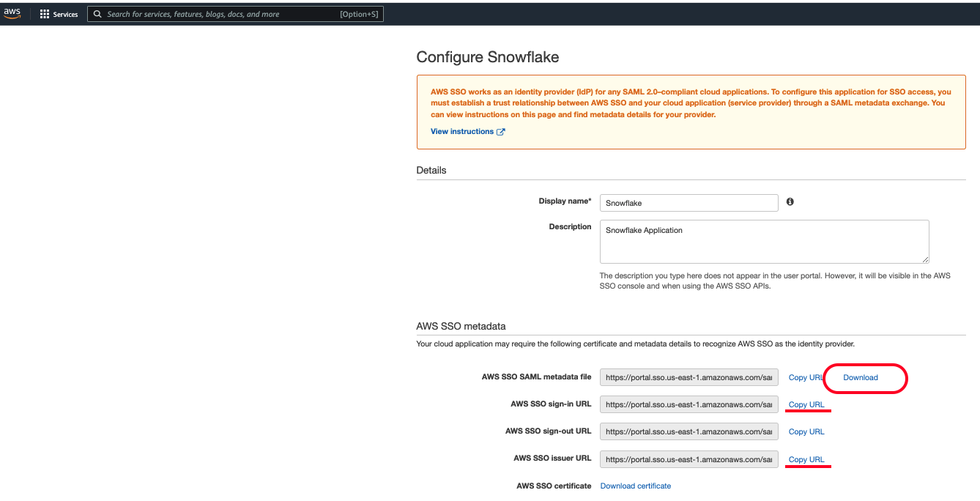The width and height of the screenshot is (980, 501).
Task: Copy the AWS SSO sign-out URL
Action: pyautogui.click(x=806, y=431)
